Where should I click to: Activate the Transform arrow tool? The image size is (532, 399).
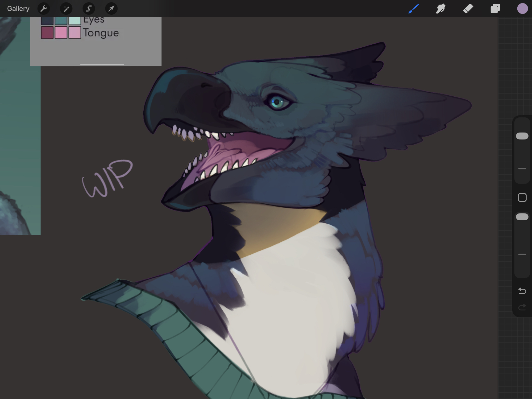click(111, 9)
